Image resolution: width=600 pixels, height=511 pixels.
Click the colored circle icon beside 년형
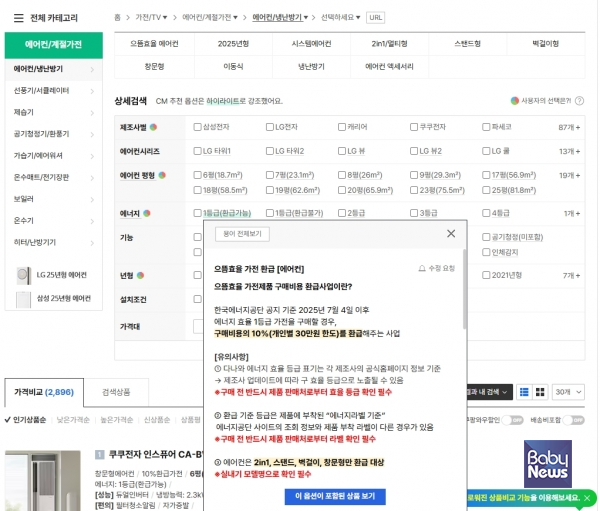pyautogui.click(x=140, y=275)
